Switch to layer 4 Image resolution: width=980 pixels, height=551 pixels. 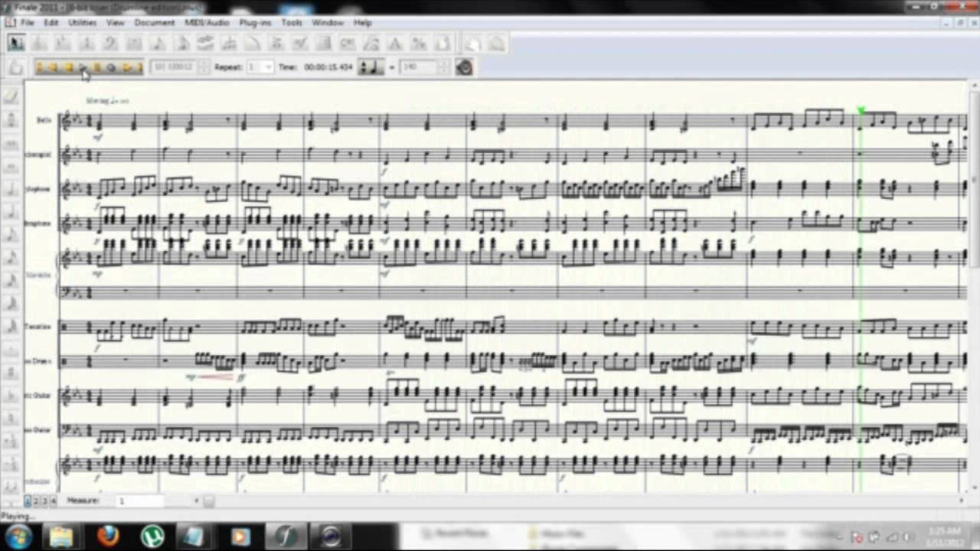[53, 501]
